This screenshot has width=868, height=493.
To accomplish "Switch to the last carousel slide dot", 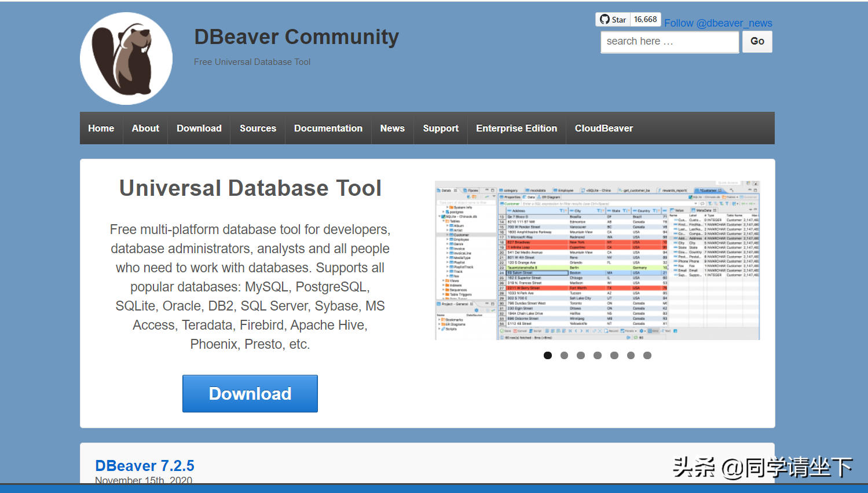I will (x=647, y=356).
